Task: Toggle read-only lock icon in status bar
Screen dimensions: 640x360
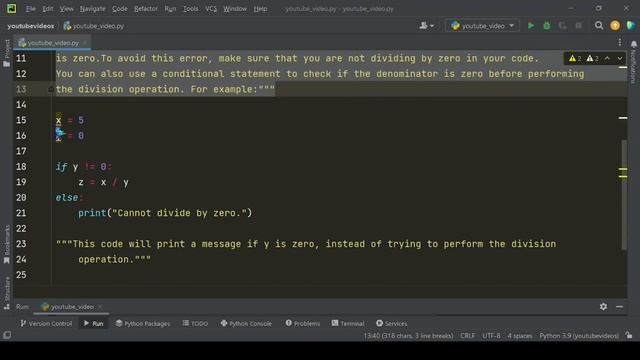Action: click(629, 335)
